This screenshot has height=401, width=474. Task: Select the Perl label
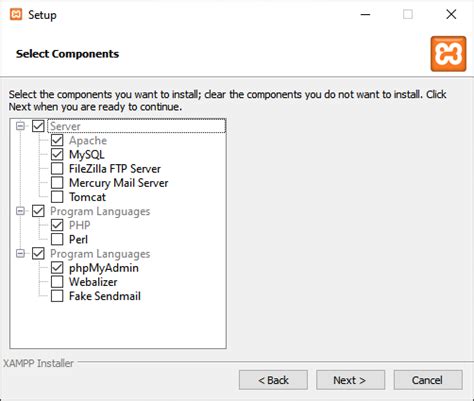point(78,239)
